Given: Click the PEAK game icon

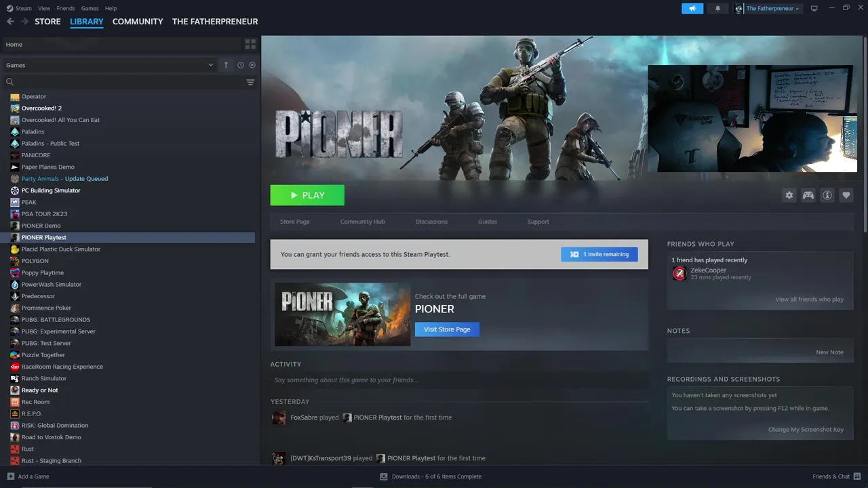Looking at the screenshot, I should tap(15, 202).
